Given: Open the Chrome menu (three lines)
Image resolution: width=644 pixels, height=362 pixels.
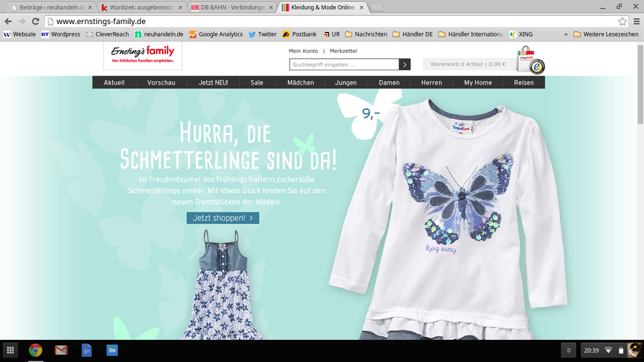Looking at the screenshot, I should click(637, 21).
